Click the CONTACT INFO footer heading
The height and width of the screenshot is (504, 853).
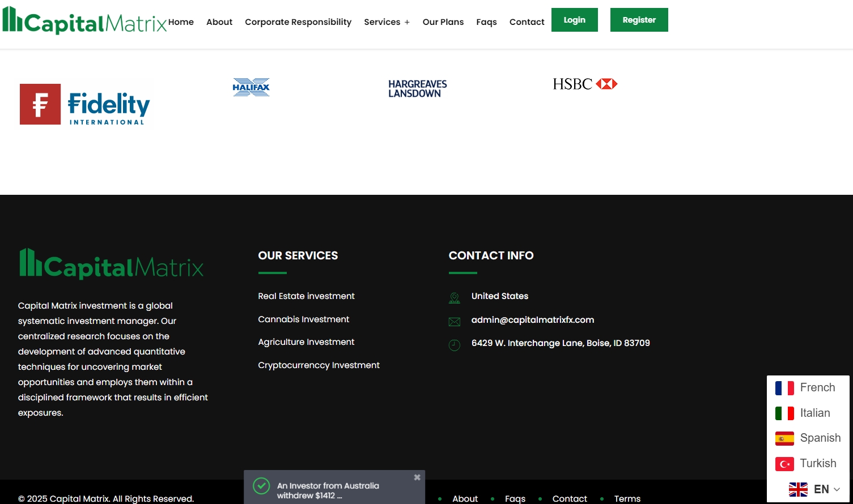(x=491, y=255)
